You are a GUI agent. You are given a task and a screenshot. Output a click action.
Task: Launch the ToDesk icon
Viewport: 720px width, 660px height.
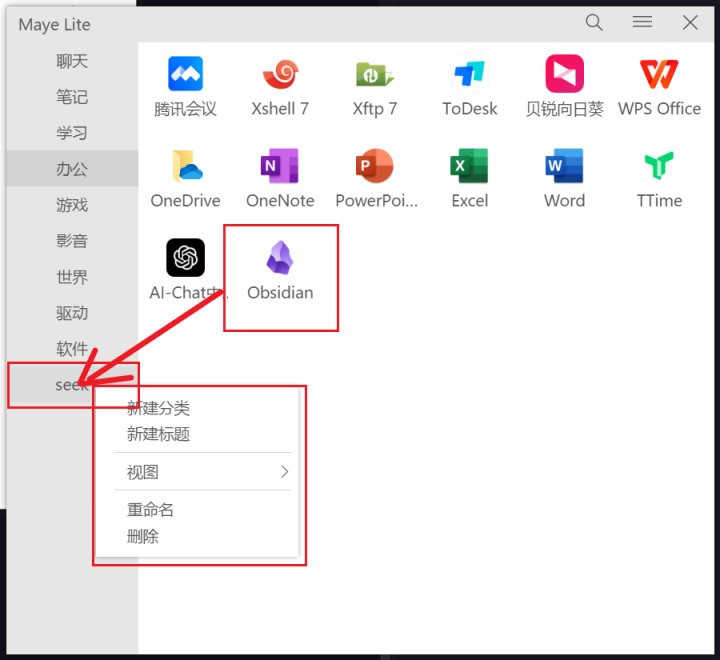[x=469, y=74]
